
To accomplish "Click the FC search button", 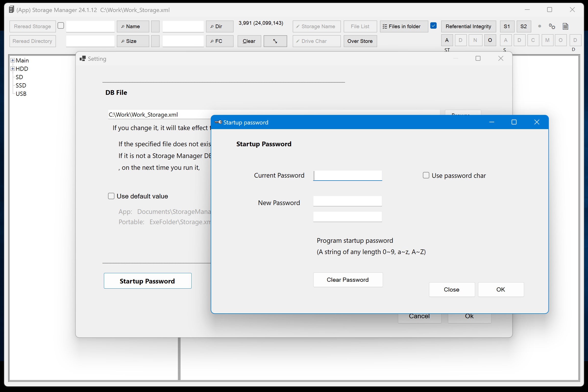I will coord(219,41).
